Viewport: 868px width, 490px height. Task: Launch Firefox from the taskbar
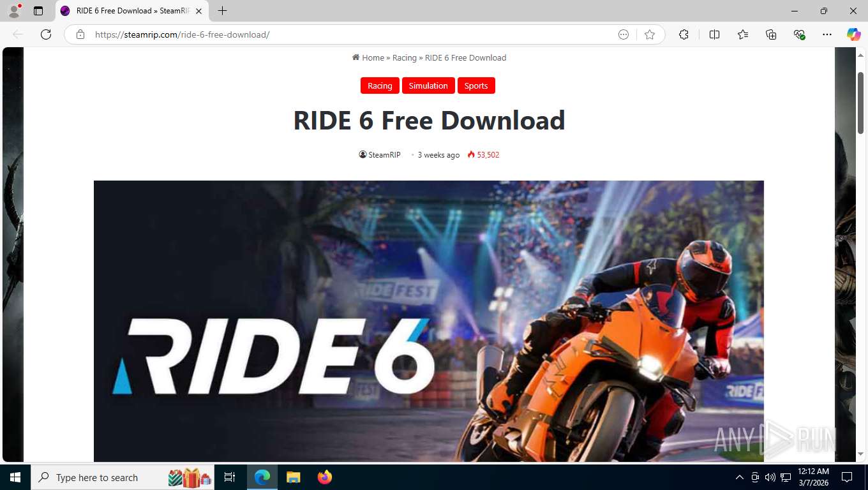(325, 477)
